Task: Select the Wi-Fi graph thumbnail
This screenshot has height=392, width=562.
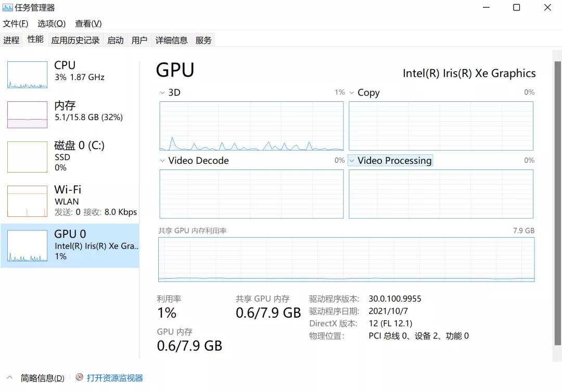Action: (27, 201)
